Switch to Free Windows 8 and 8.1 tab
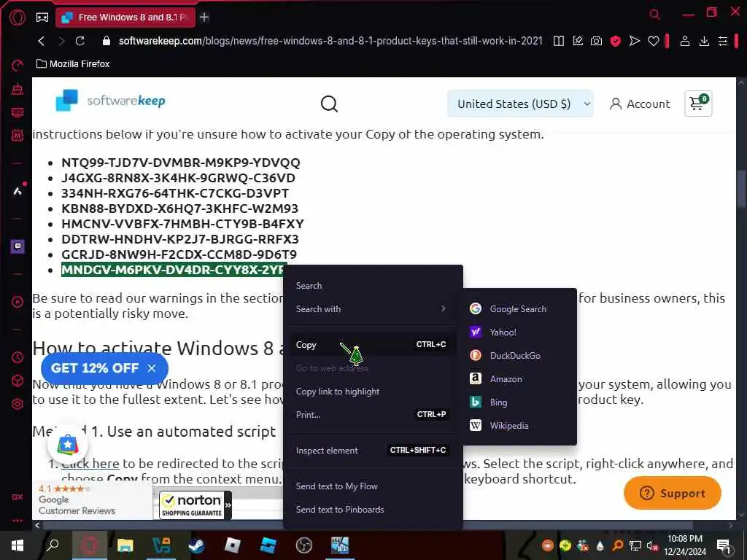The height and width of the screenshot is (560, 747). [125, 17]
